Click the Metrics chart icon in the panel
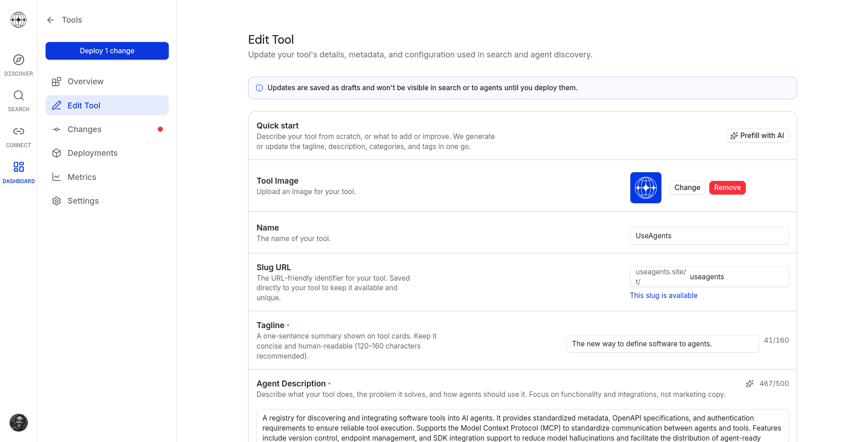 point(56,176)
